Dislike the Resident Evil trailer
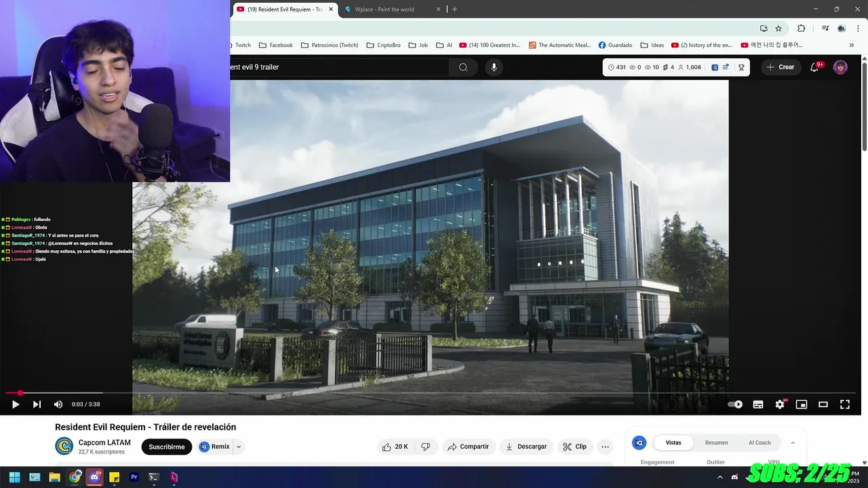The width and height of the screenshot is (868, 488). pyautogui.click(x=426, y=447)
